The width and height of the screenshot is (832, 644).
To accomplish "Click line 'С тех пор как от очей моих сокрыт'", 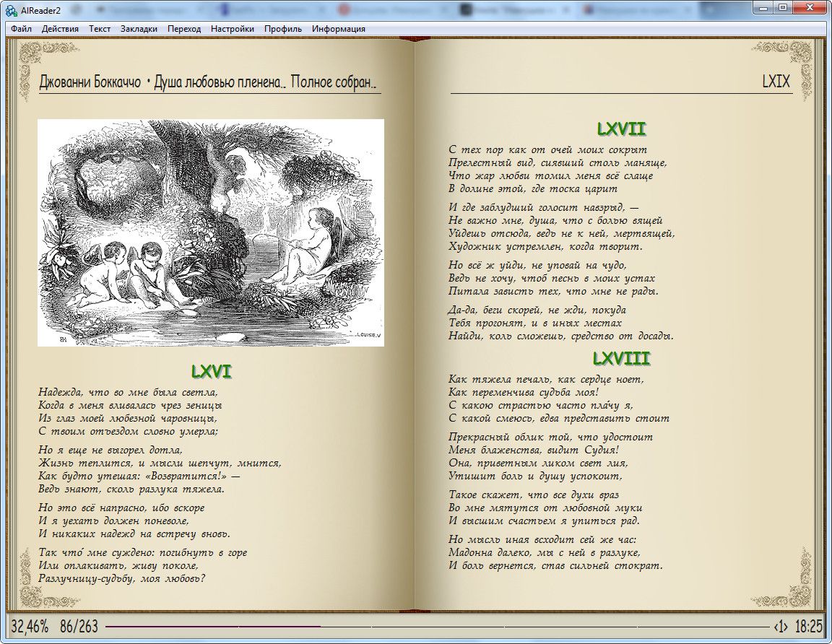I will pos(547,149).
